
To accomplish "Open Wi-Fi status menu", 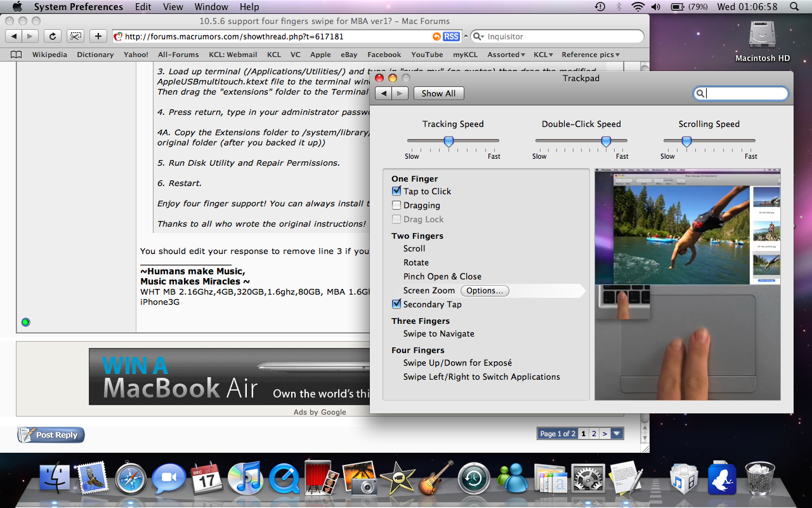I will (638, 7).
